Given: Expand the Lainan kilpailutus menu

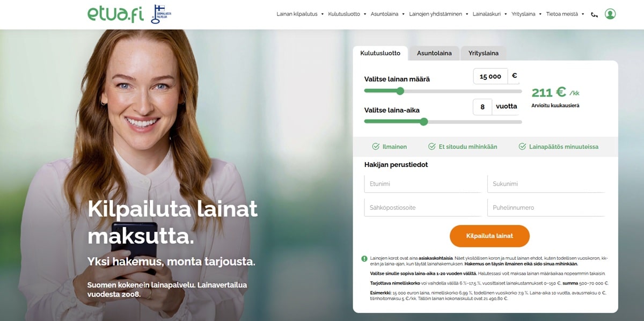Looking at the screenshot, I should coord(300,14).
